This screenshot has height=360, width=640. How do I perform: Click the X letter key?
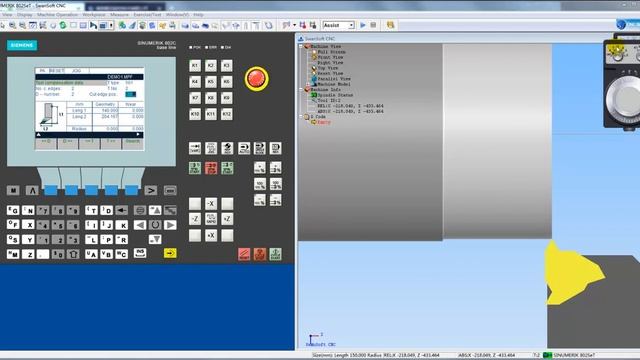coord(28,225)
